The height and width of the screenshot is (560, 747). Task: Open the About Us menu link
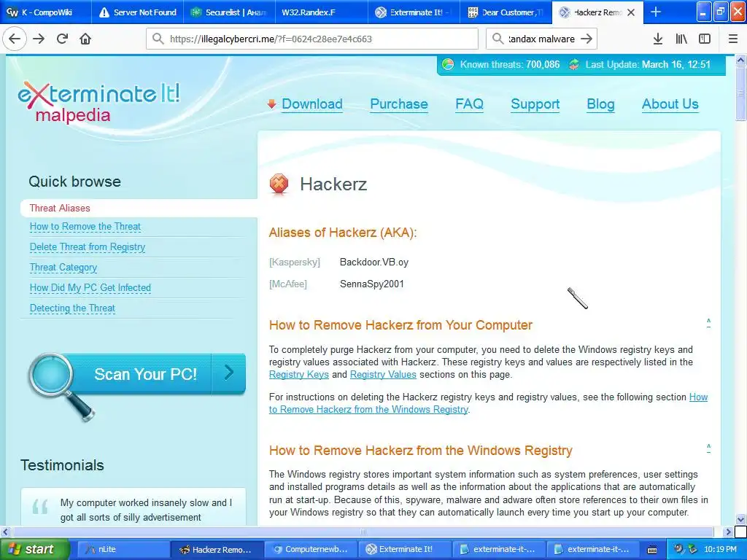(x=670, y=104)
